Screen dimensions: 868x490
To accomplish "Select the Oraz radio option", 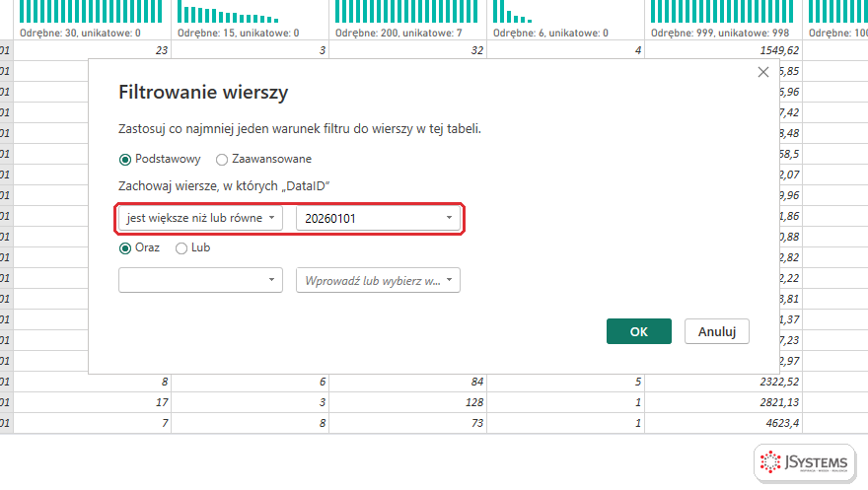I will click(125, 248).
